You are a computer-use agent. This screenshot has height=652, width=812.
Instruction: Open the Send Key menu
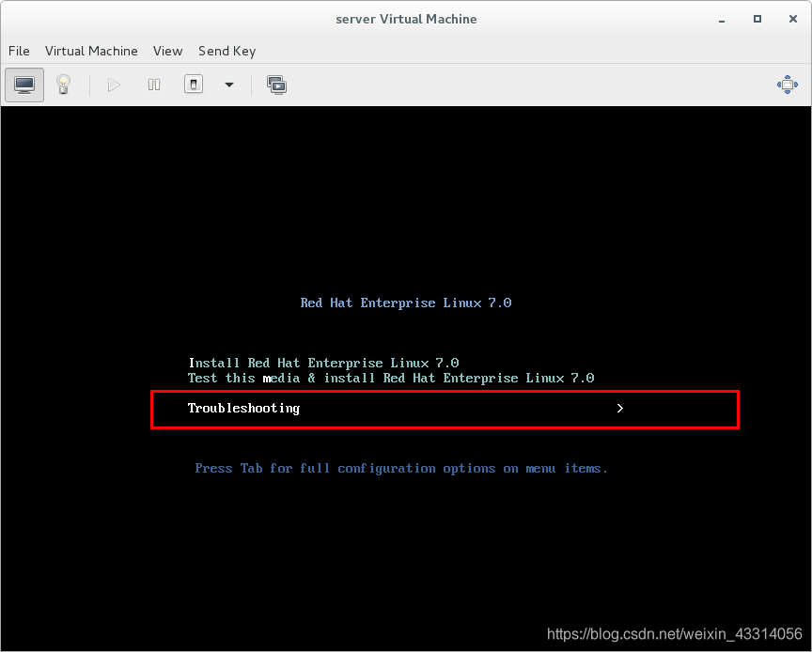[x=226, y=51]
